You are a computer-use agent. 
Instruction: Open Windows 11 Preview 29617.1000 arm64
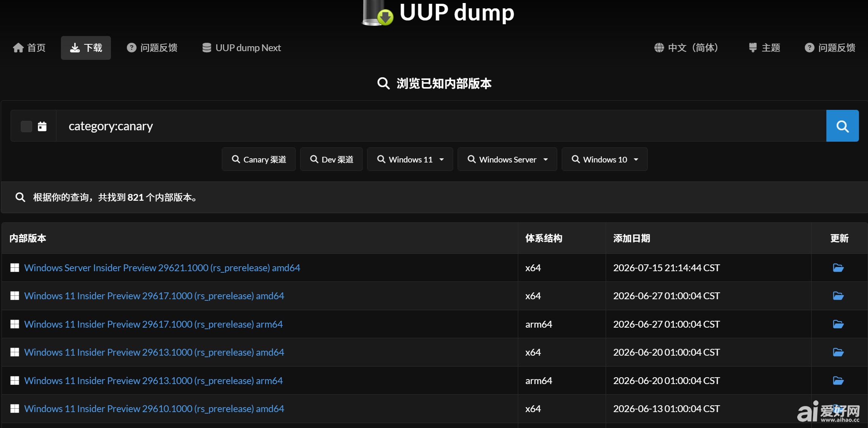pos(153,324)
